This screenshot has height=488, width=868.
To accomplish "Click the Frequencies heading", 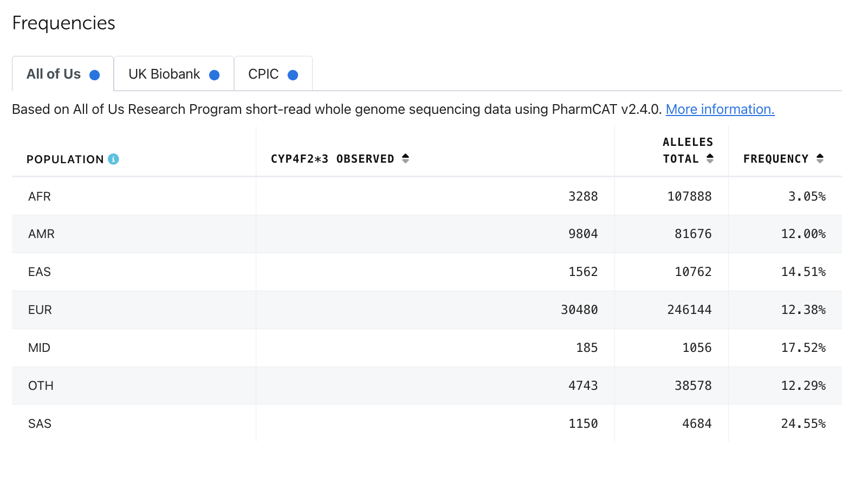I will coord(63,23).
